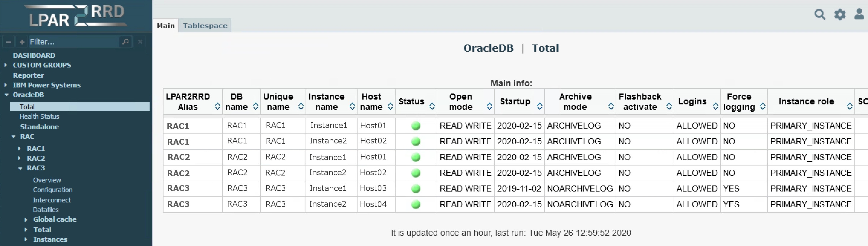Open RAC3 Interconnect page
This screenshot has height=246, width=868.
point(52,200)
